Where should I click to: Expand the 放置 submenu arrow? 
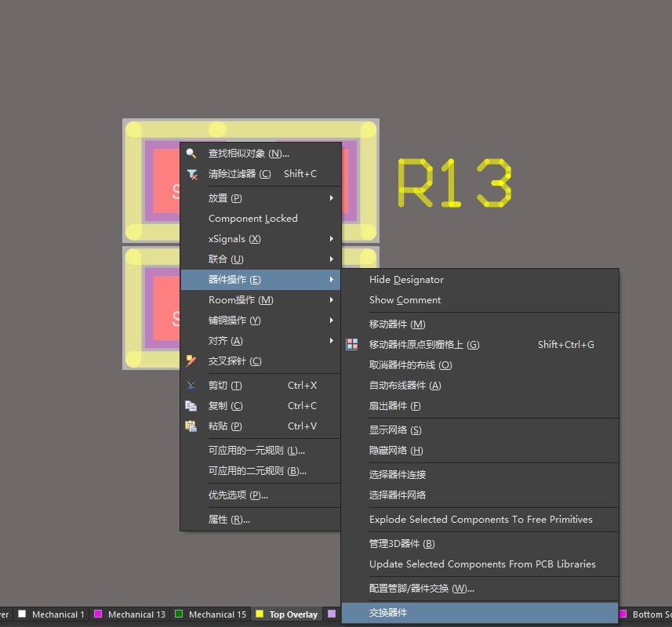tap(332, 198)
